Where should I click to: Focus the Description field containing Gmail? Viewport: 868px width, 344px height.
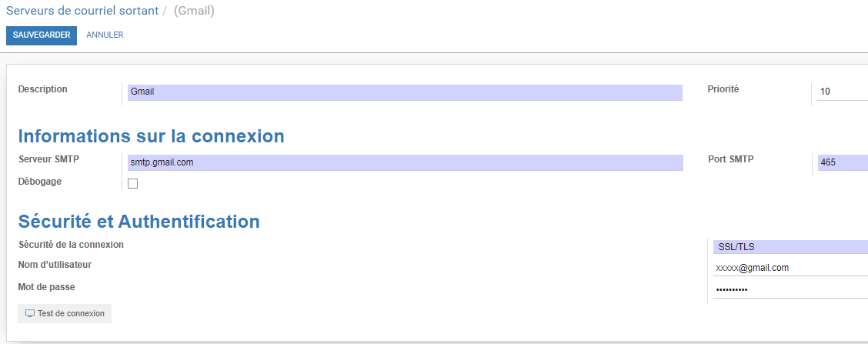pos(405,92)
